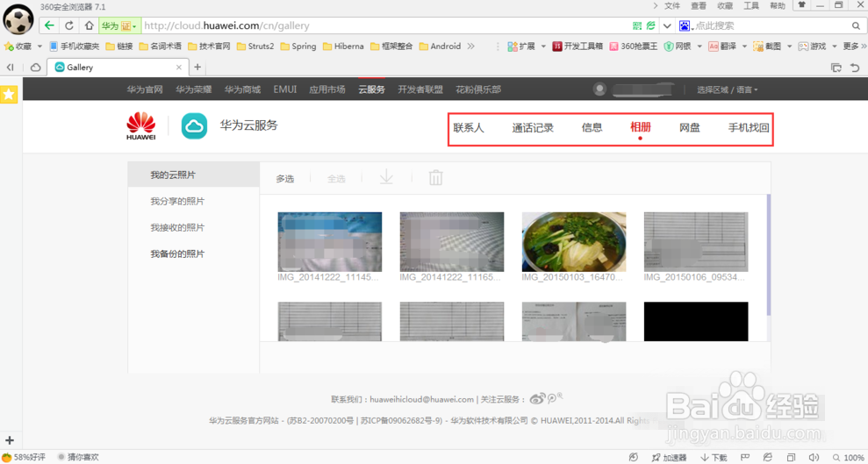Click the gallery vertical scrollbar
The width and height of the screenshot is (868, 464).
(768, 254)
